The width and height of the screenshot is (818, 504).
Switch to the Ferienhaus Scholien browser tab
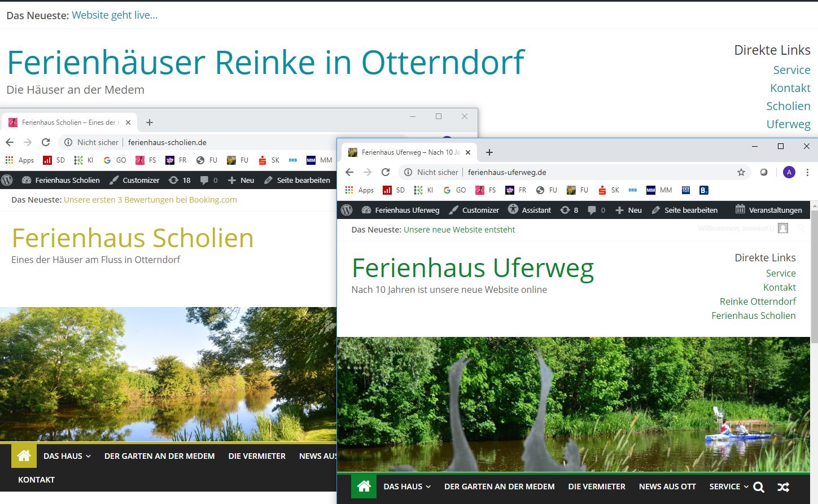[x=68, y=122]
